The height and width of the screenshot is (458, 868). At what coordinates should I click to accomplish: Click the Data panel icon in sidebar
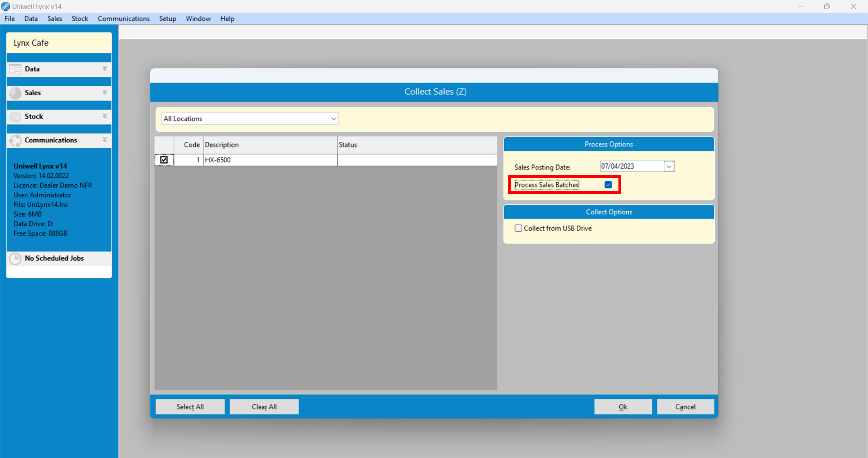15,69
